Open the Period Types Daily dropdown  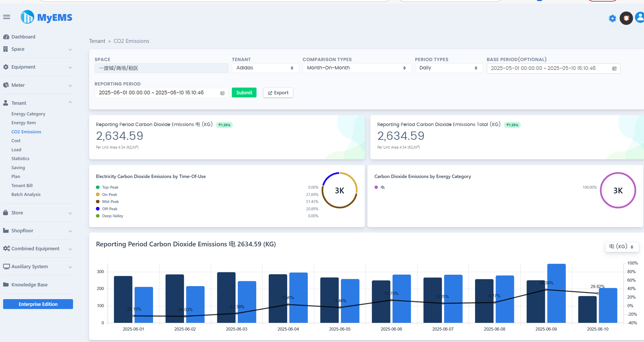(x=449, y=68)
